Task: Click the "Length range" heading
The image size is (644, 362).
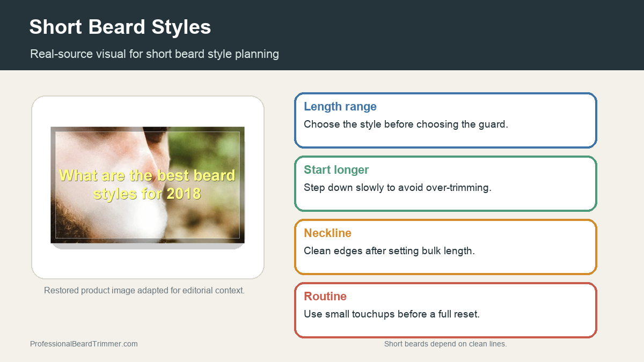Action: [x=340, y=107]
